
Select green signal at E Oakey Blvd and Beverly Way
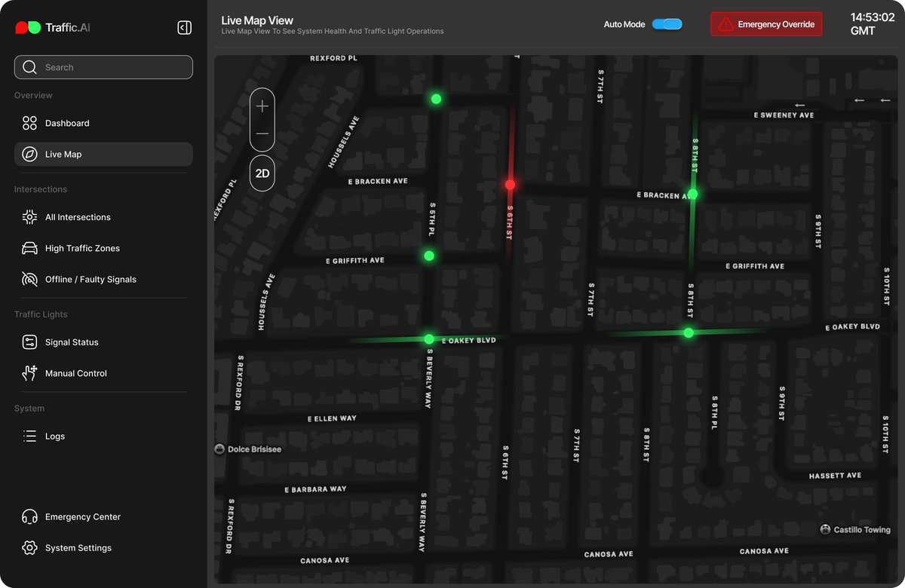click(x=429, y=339)
